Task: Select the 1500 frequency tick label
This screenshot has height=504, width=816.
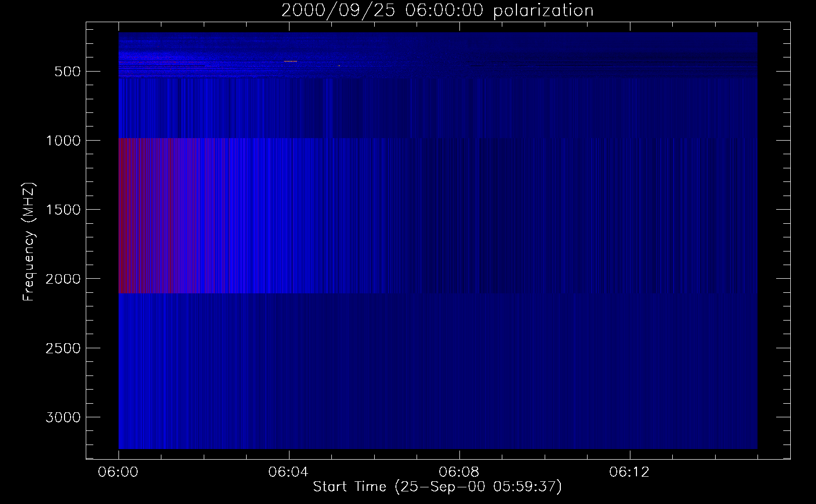Action: pyautogui.click(x=63, y=210)
